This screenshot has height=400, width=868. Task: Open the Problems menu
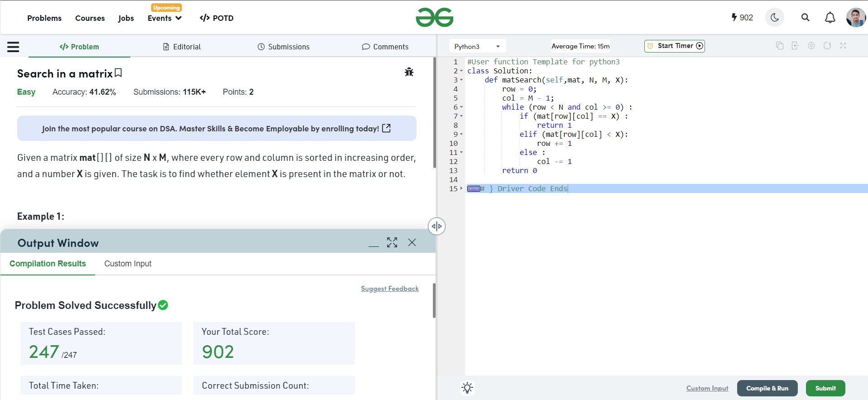coord(44,18)
